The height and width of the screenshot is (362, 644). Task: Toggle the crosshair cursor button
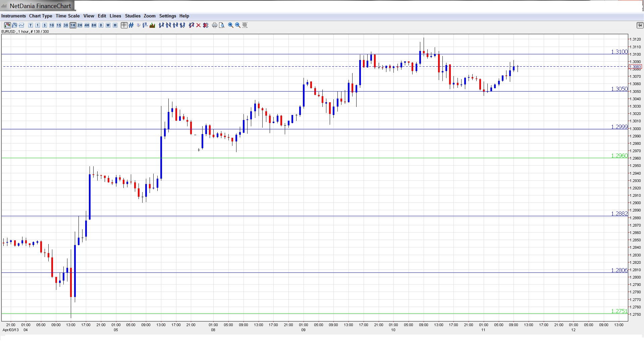click(124, 25)
